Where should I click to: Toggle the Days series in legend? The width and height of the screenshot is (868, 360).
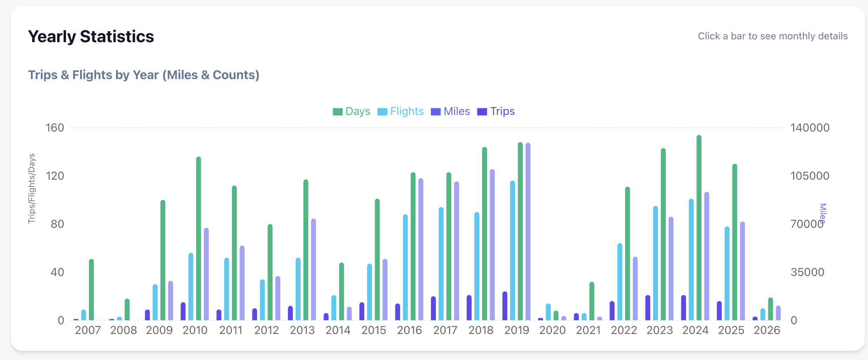point(357,111)
